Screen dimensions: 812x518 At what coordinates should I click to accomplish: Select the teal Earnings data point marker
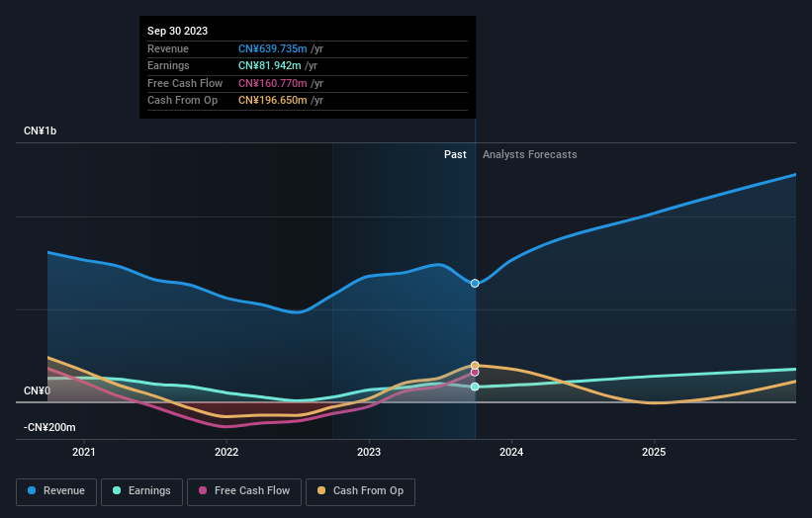(x=475, y=387)
